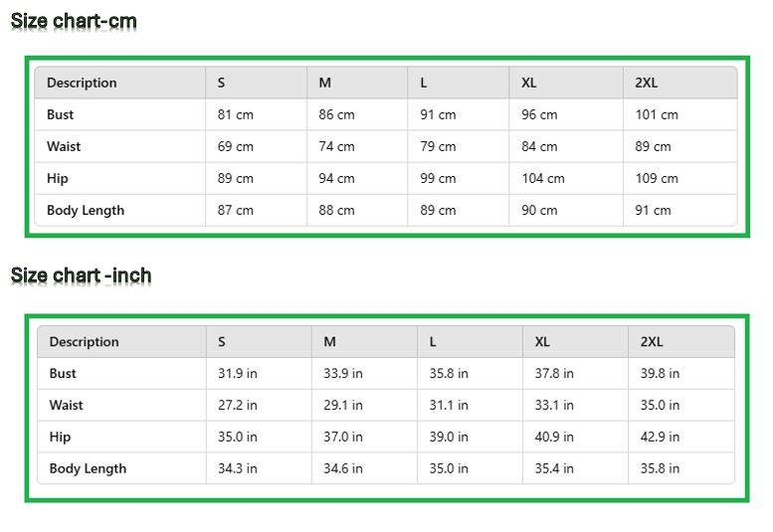
Task: Click the 'Size chart-cm' heading
Action: pos(74,21)
